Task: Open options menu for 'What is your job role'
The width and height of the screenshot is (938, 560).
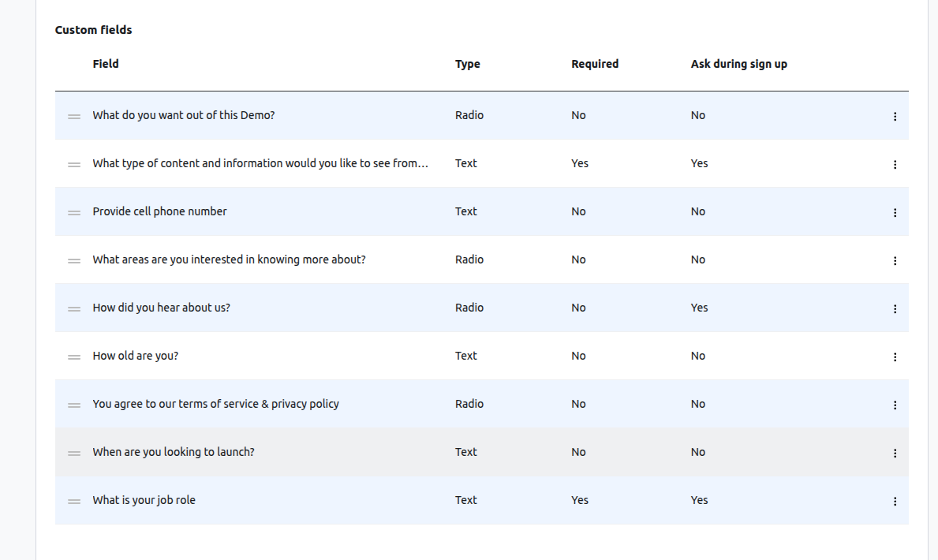Action: pyautogui.click(x=895, y=502)
